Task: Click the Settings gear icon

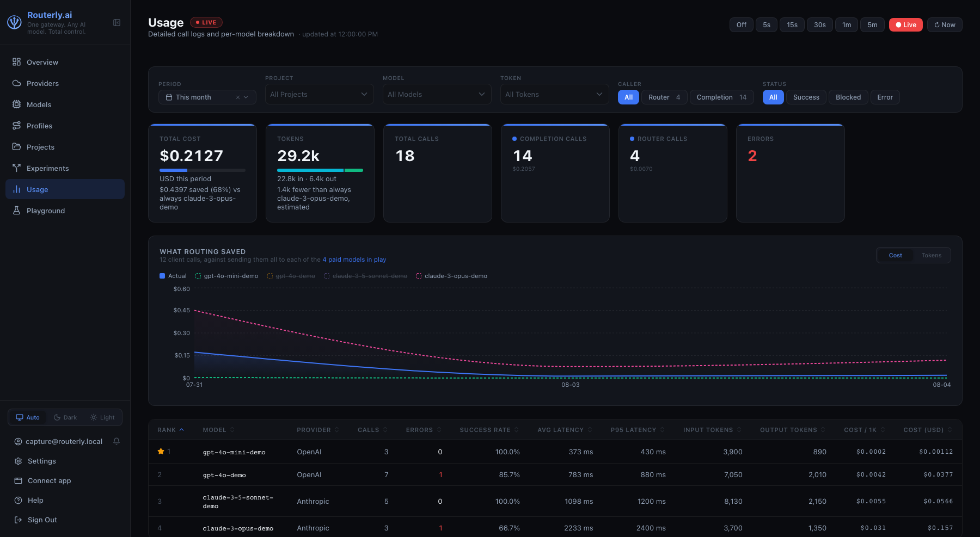Action: (x=18, y=461)
